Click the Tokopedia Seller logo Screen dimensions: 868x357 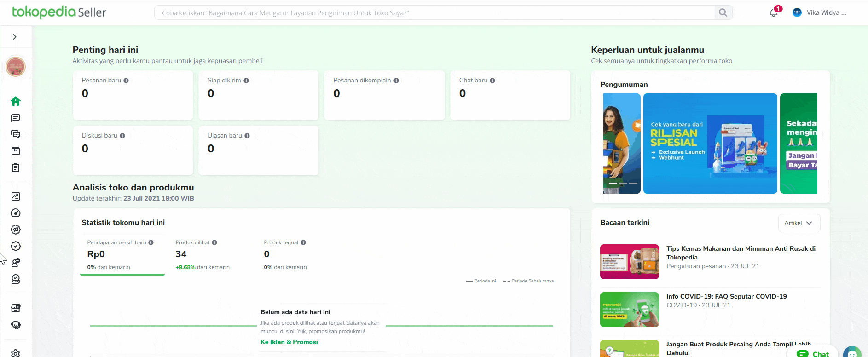59,12
